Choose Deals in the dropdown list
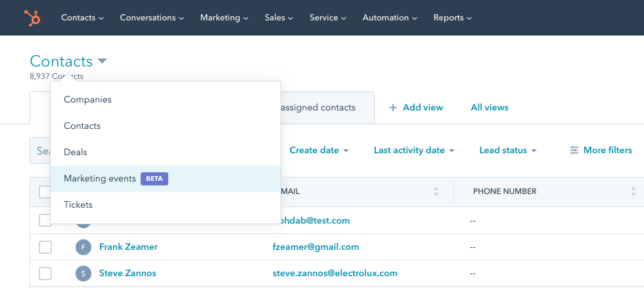Image resolution: width=644 pixels, height=288 pixels. (x=76, y=153)
